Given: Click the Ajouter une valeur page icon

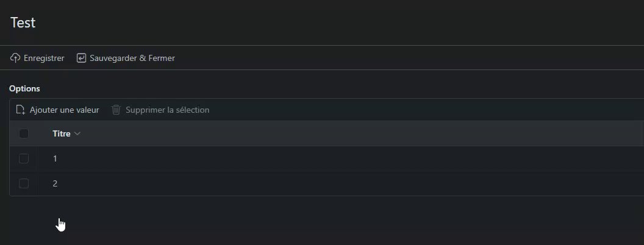Looking at the screenshot, I should point(21,110).
